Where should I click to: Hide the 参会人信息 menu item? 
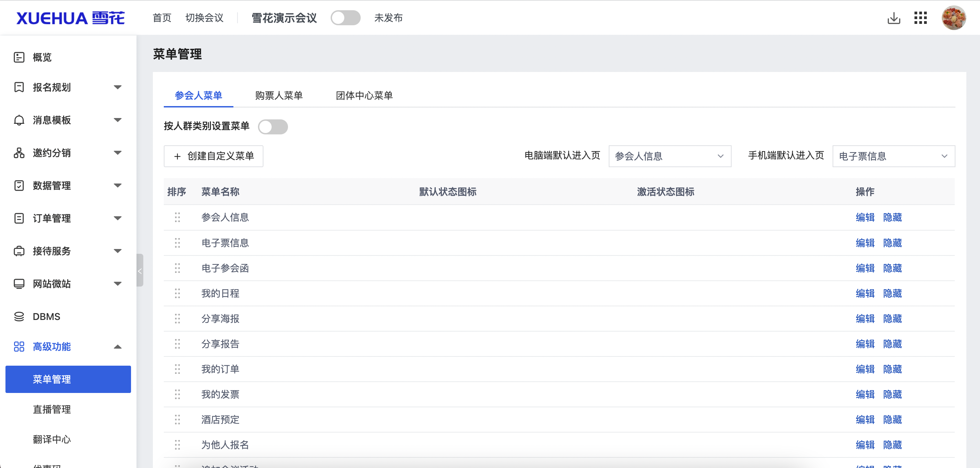[x=892, y=217]
